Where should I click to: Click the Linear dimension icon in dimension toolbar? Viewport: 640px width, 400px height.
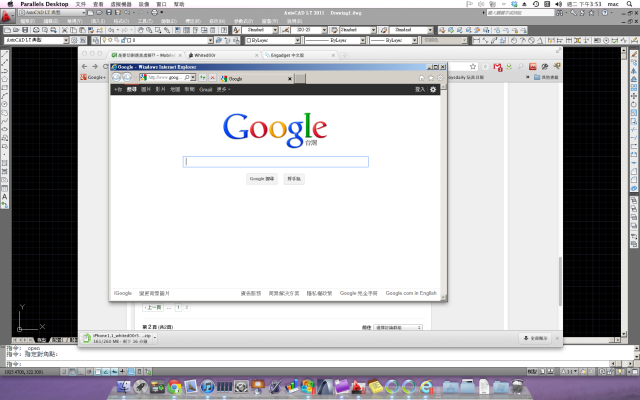[476, 40]
